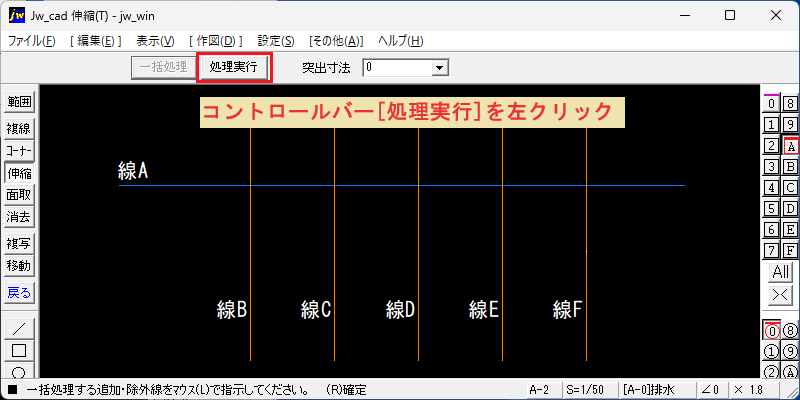Click the 戻る undo button
The image size is (800, 400).
pos(19,293)
